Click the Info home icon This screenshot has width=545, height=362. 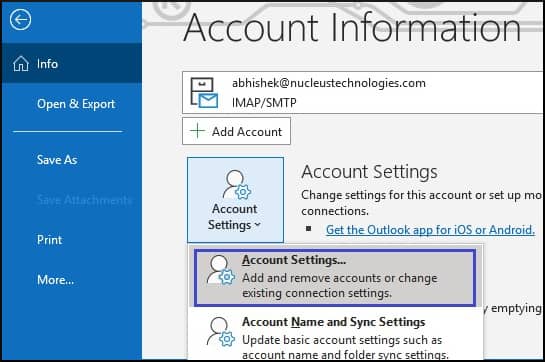point(21,64)
